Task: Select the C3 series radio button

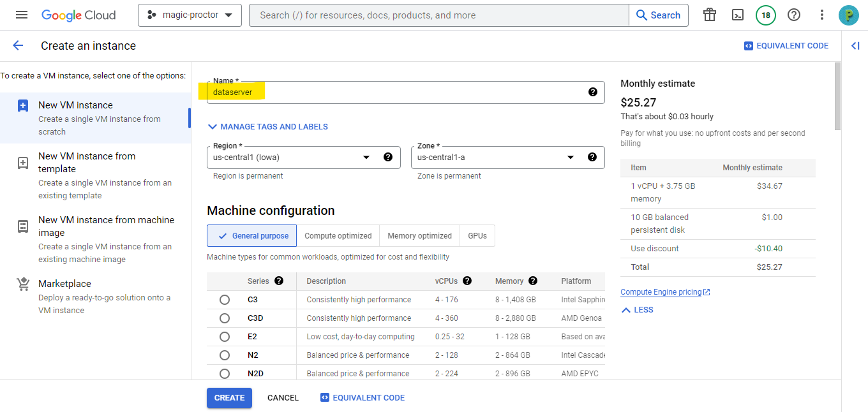Action: coord(225,300)
